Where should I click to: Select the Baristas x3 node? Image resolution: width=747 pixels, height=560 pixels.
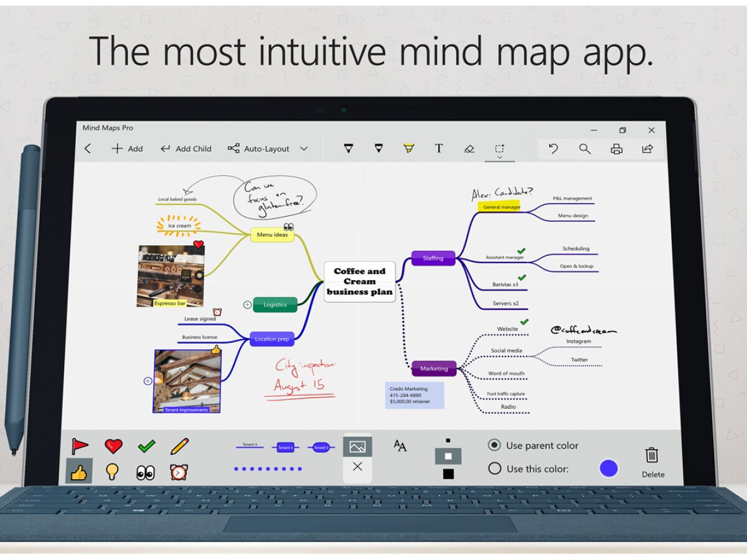coord(505,284)
